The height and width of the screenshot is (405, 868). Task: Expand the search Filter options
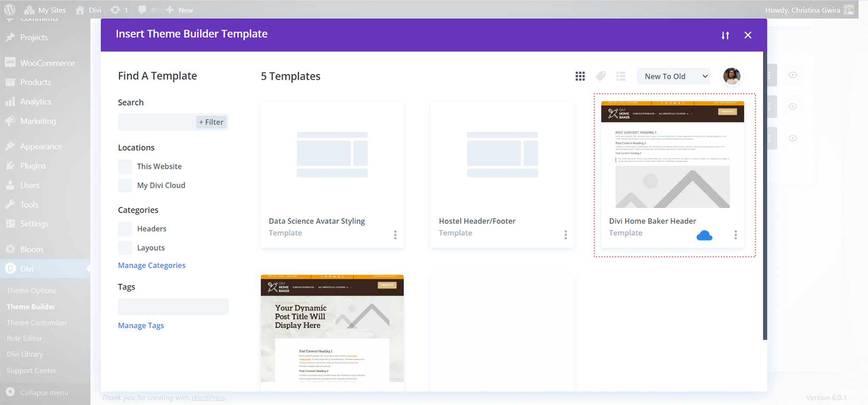[211, 122]
